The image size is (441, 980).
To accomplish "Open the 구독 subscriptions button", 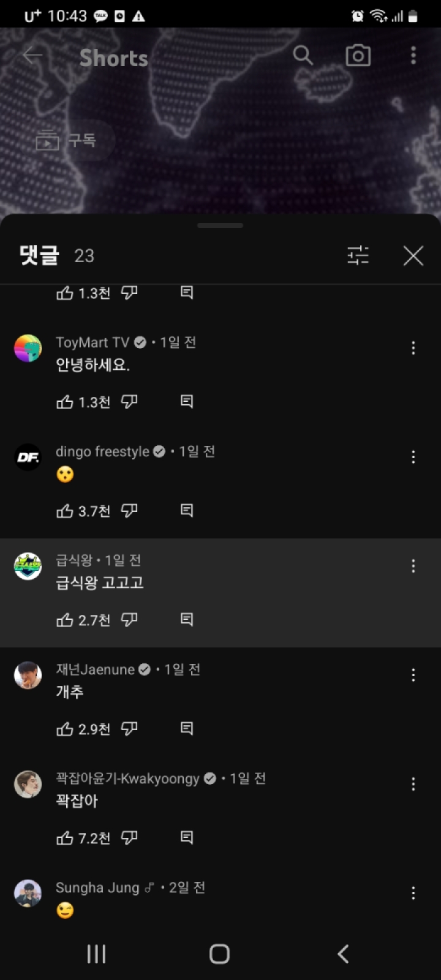I will point(67,140).
